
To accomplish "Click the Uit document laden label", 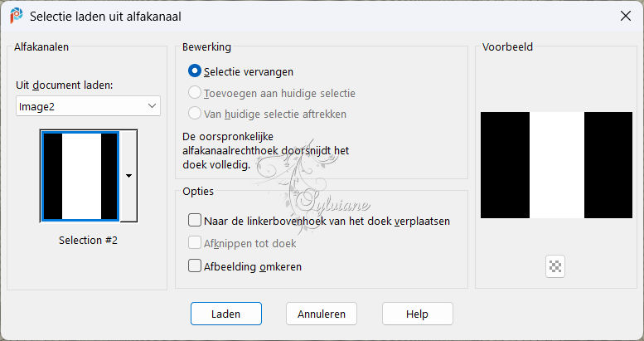I will pos(65,85).
